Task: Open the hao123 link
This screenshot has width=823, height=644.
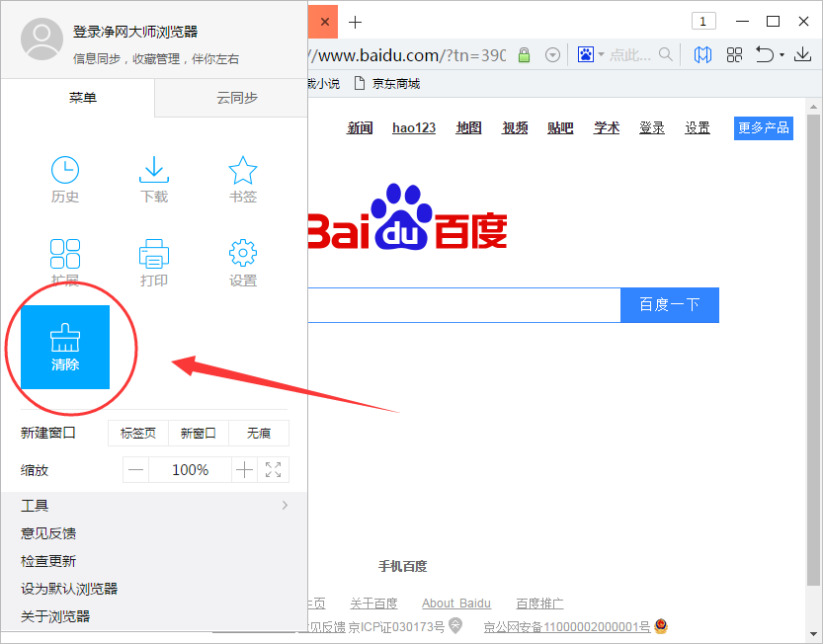Action: pos(413,127)
